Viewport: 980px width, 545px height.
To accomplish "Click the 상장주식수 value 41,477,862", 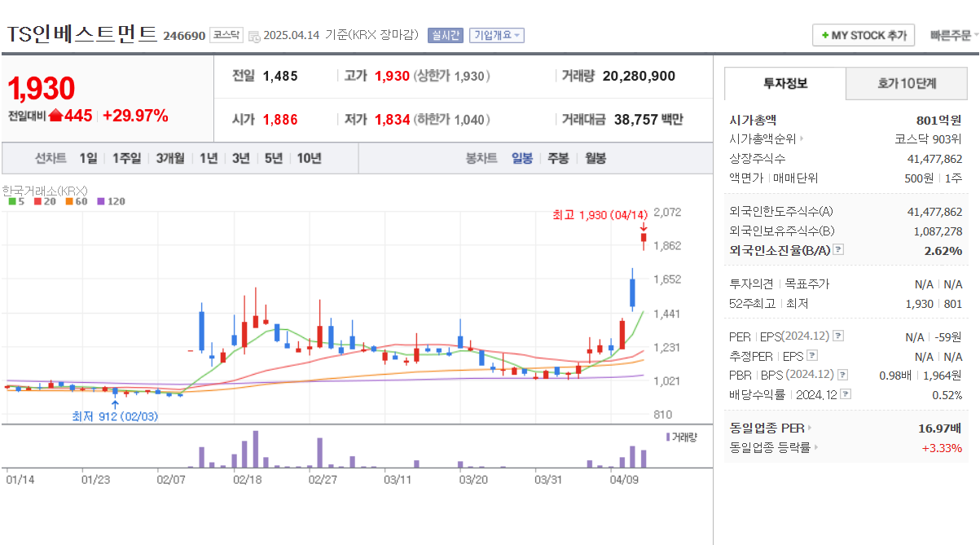I will pos(934,159).
